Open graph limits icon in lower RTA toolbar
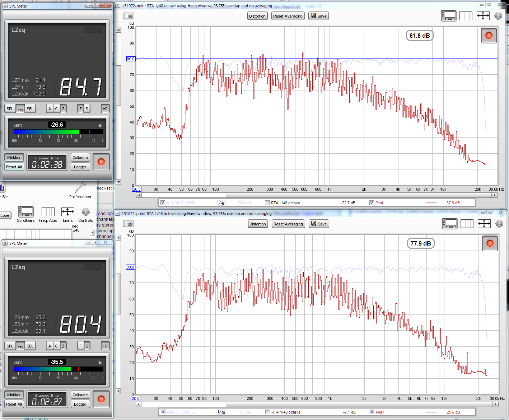Viewport: 509px width, 420px height. (484, 224)
